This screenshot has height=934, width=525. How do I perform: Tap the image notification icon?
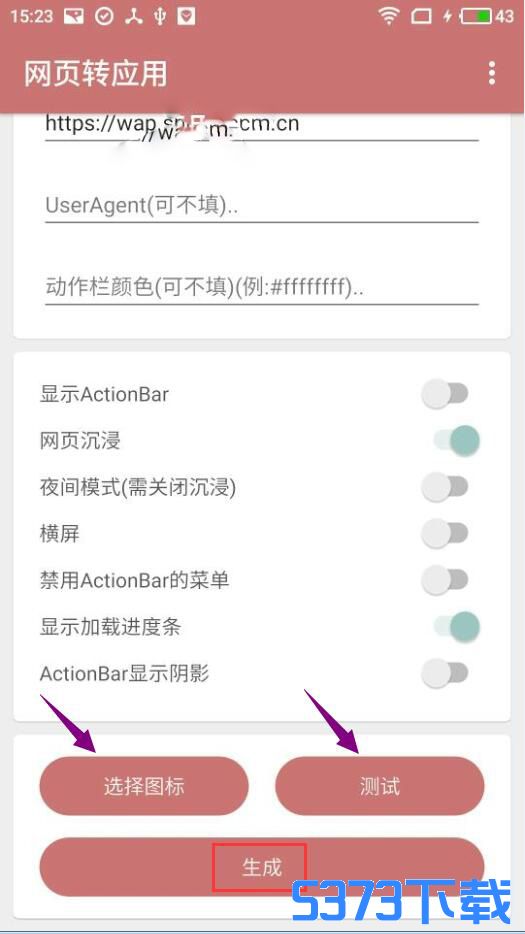coord(74,16)
